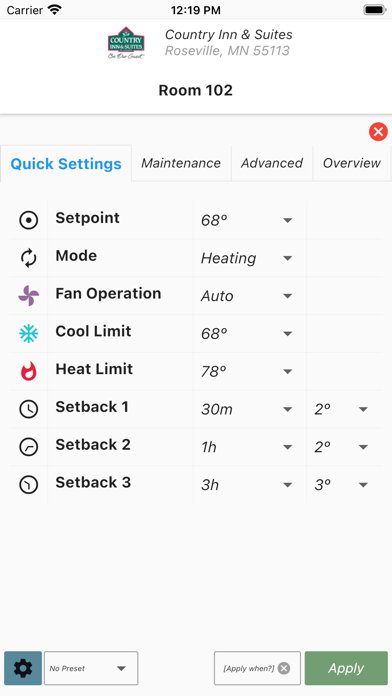Open the Setpoint 68° dropdown
Screen dimensions: 392x696
click(249, 220)
